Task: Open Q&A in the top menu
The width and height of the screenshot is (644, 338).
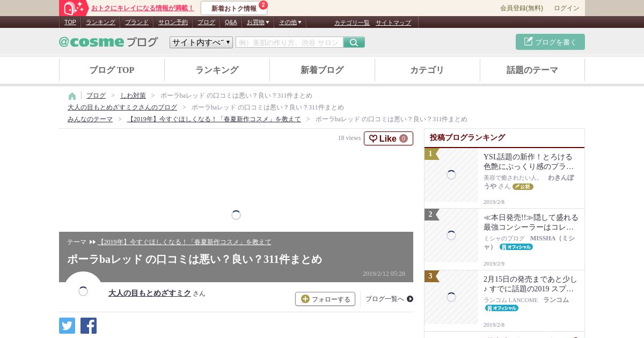Action: pyautogui.click(x=231, y=22)
